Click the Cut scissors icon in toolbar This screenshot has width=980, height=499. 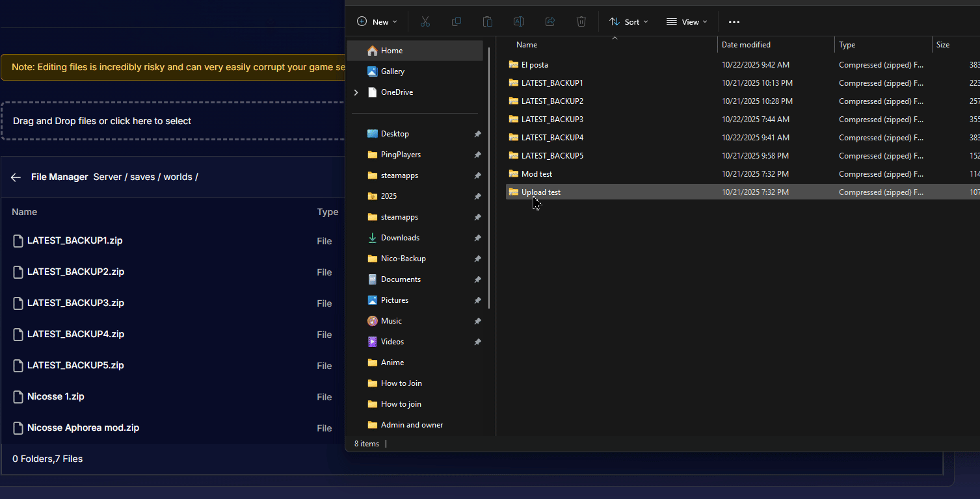click(425, 21)
